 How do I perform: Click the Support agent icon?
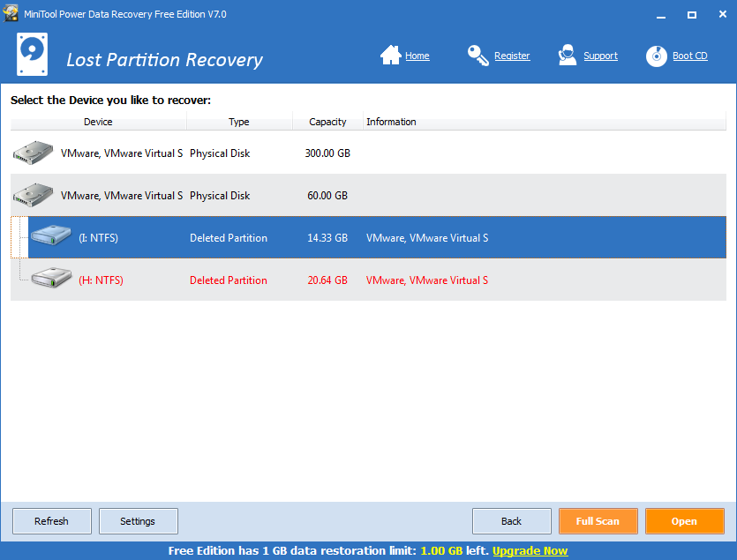tap(568, 56)
